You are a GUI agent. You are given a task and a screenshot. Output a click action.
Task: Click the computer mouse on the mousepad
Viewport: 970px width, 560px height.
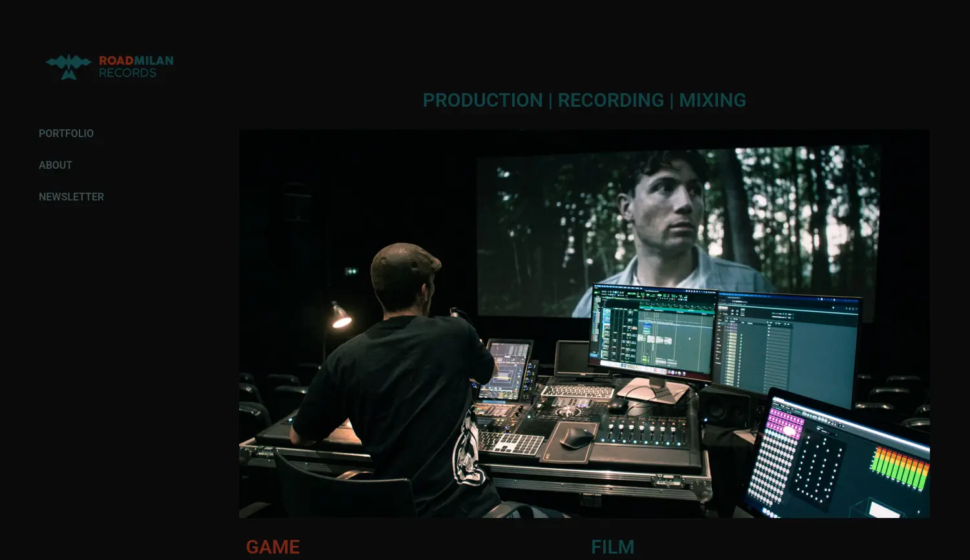click(577, 438)
